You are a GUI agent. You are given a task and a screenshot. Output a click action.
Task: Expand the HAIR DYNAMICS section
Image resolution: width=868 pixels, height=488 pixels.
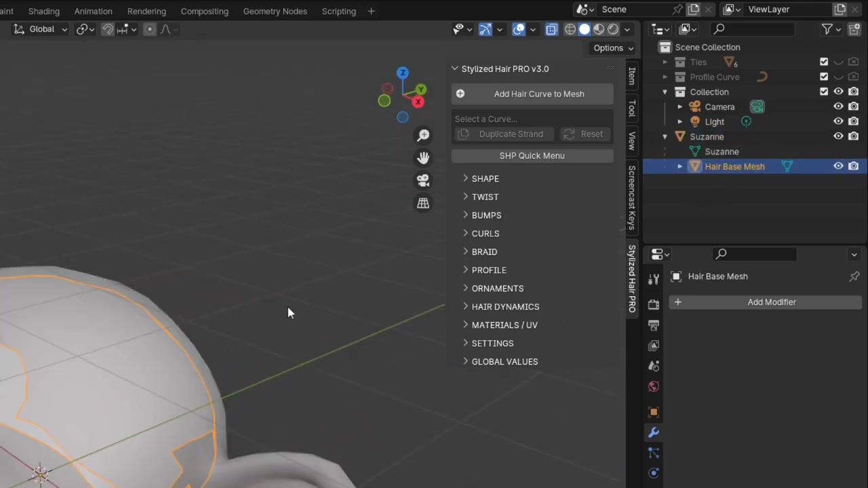tap(505, 306)
